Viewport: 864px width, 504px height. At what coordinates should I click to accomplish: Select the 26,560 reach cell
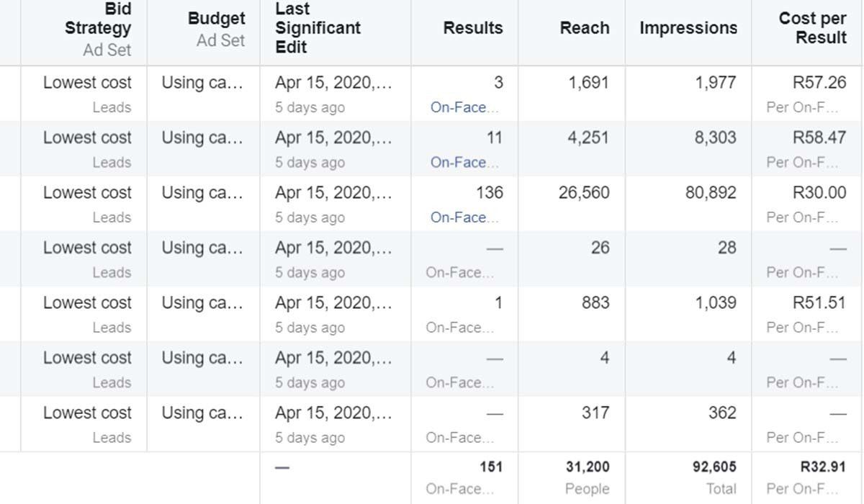coord(583,193)
